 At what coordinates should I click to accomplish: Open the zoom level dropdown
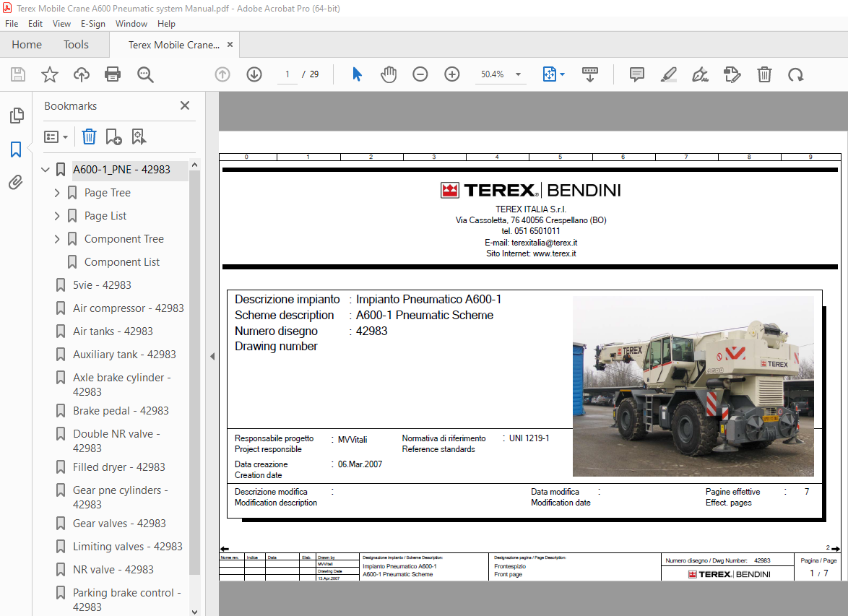point(518,74)
